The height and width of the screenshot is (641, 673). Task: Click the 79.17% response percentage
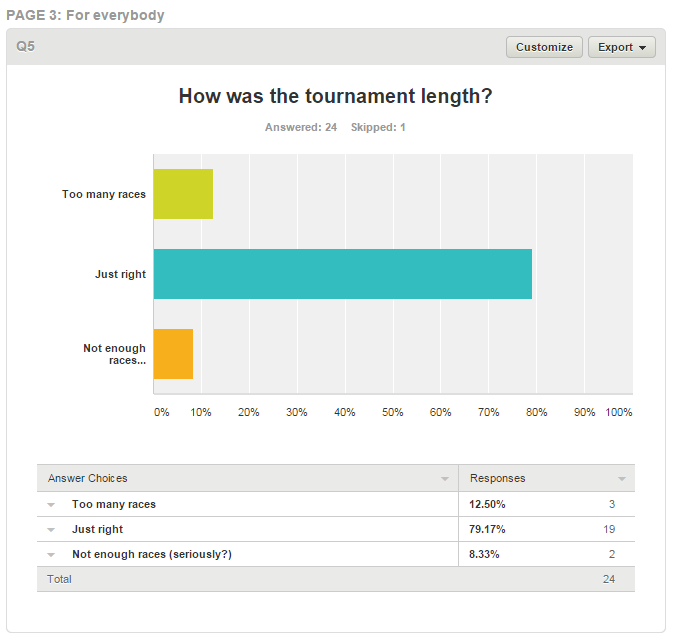pyautogui.click(x=489, y=529)
